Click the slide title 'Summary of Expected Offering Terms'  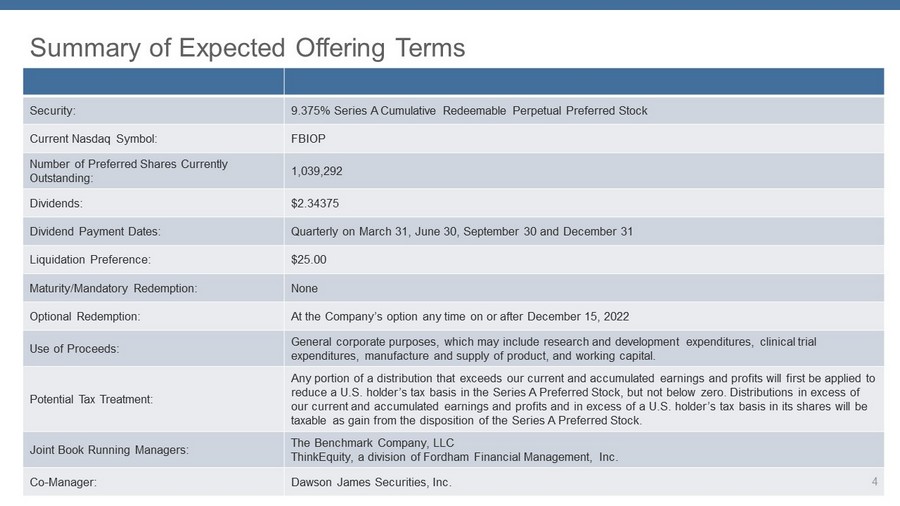pyautogui.click(x=247, y=47)
